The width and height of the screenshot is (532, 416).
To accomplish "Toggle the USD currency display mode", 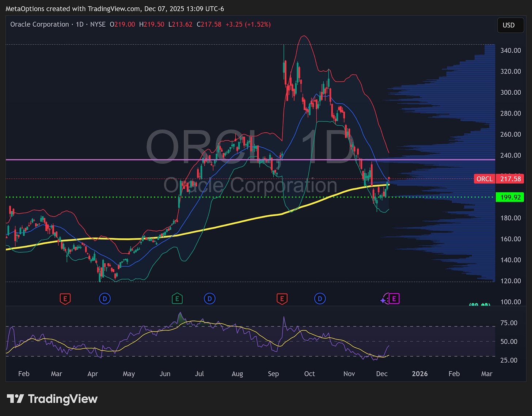I will coord(510,25).
